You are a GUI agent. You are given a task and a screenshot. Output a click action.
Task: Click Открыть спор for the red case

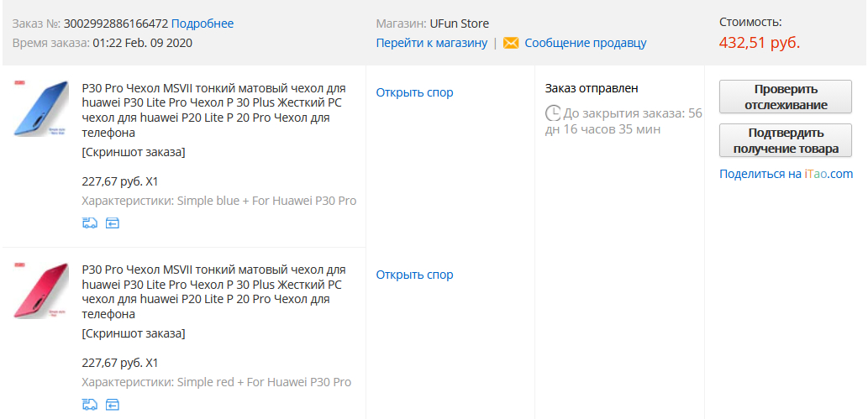pyautogui.click(x=414, y=275)
